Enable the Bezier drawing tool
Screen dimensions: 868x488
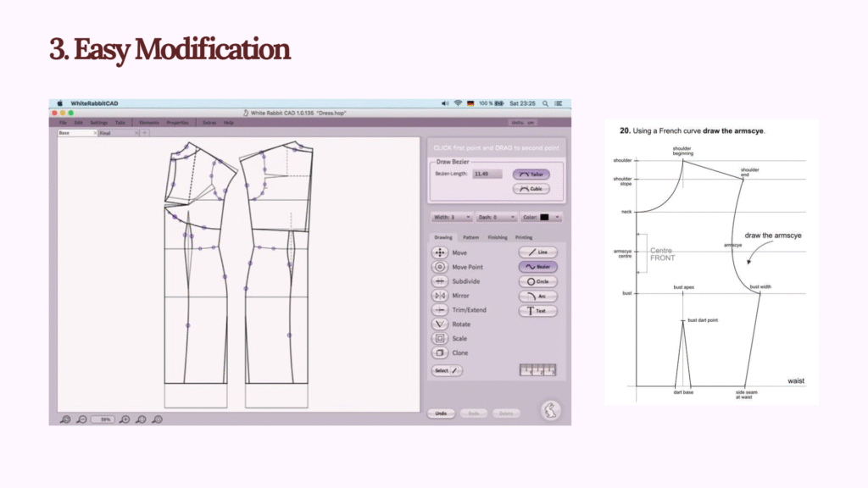[x=537, y=267]
